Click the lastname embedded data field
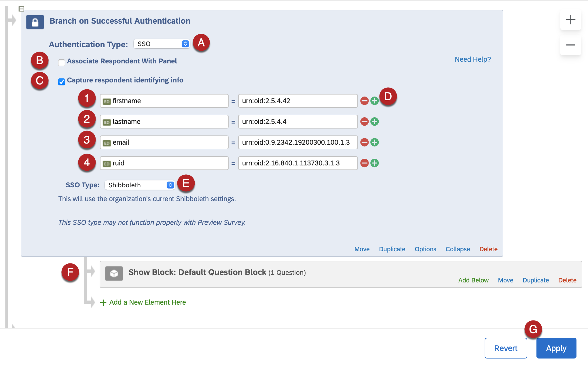Image resolution: width=588 pixels, height=366 pixels. pyautogui.click(x=164, y=122)
